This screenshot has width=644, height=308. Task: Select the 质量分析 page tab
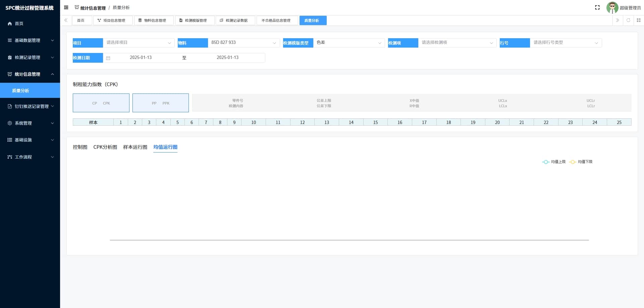(x=313, y=20)
